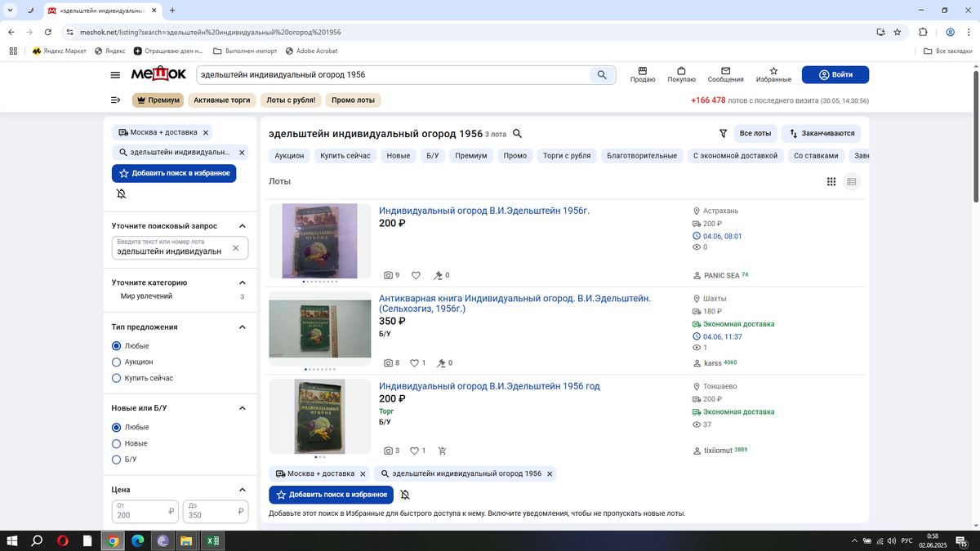Switch to grid view of lots
The width and height of the screenshot is (980, 551).
click(x=831, y=181)
